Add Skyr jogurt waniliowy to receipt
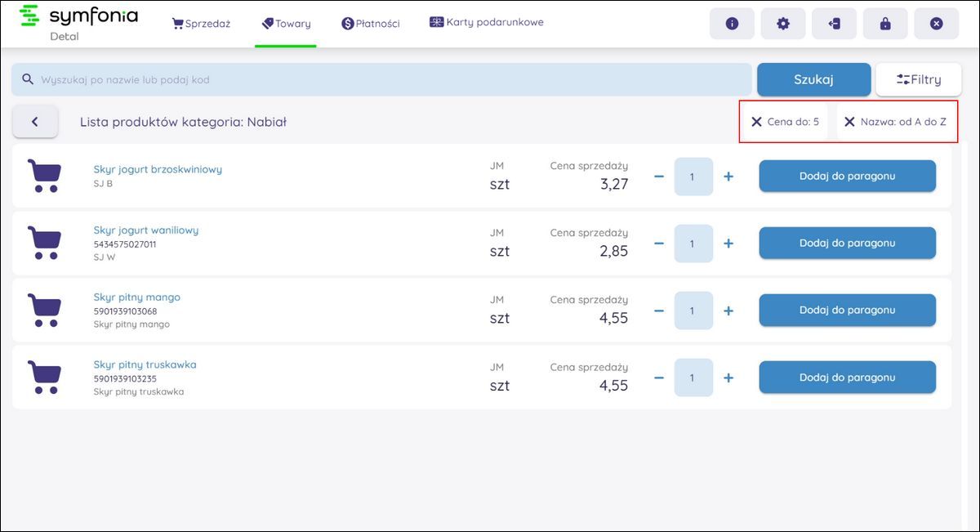The width and height of the screenshot is (980, 532). coord(848,243)
